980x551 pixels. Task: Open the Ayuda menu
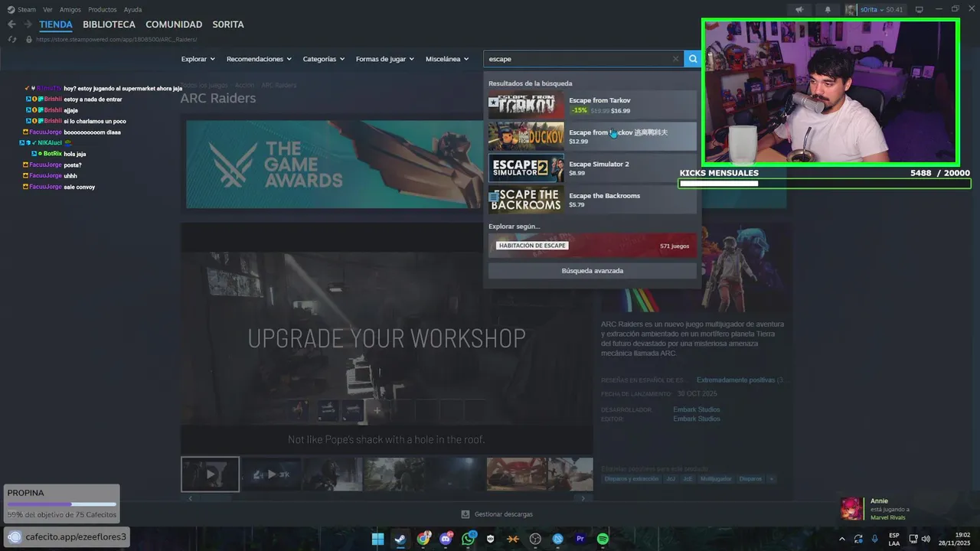click(132, 9)
